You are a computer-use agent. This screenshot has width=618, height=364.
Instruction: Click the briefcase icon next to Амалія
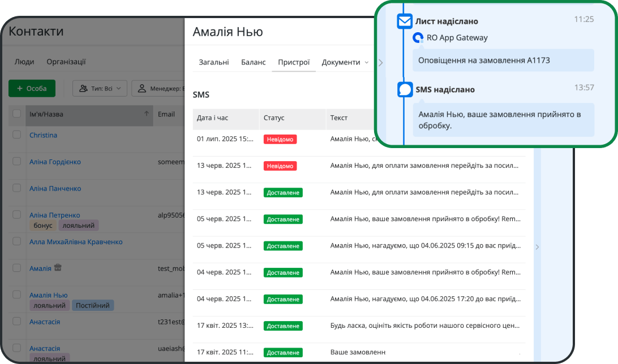point(58,267)
